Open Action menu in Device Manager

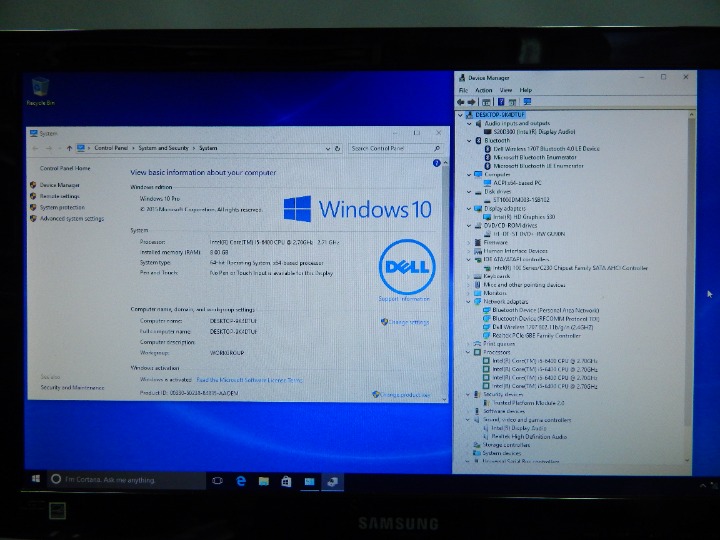(x=484, y=90)
